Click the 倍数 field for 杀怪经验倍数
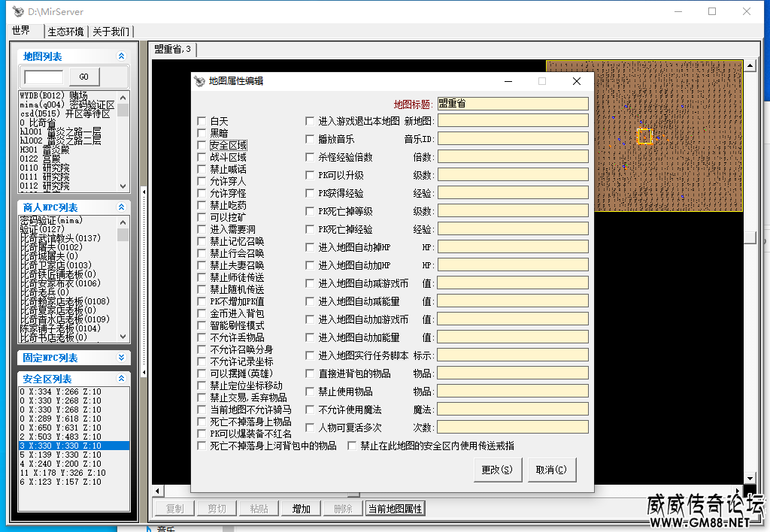The height and width of the screenshot is (532, 770). click(513, 157)
